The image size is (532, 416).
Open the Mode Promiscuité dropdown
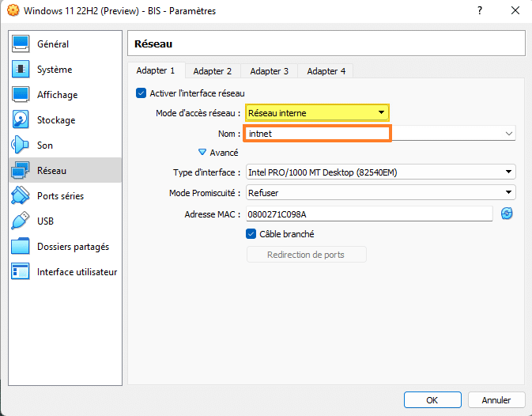pos(380,192)
